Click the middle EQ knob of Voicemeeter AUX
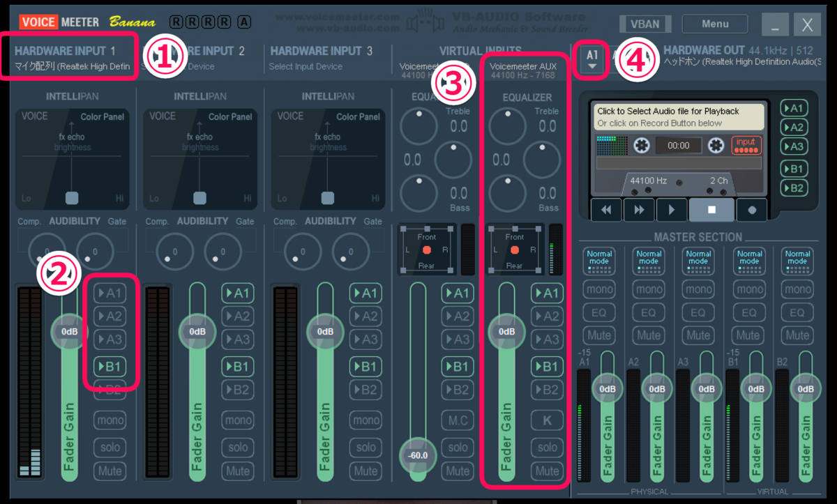 [x=542, y=160]
